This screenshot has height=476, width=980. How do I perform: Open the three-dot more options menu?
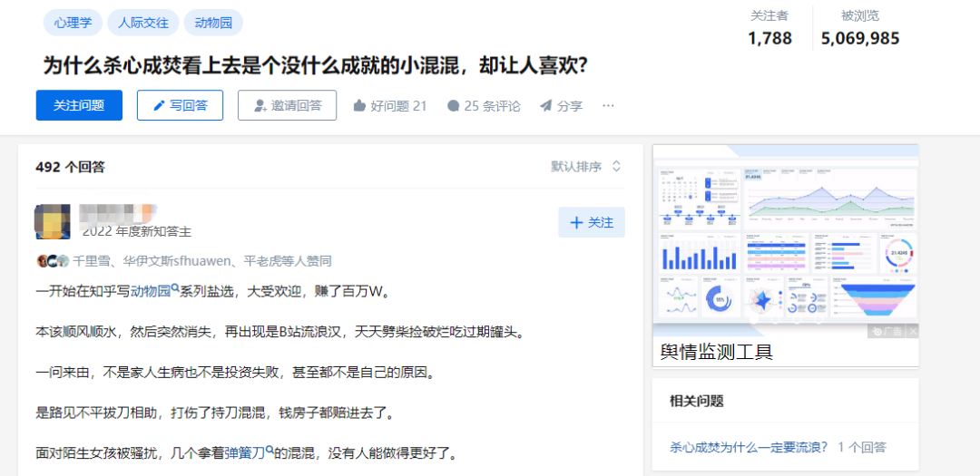(608, 105)
